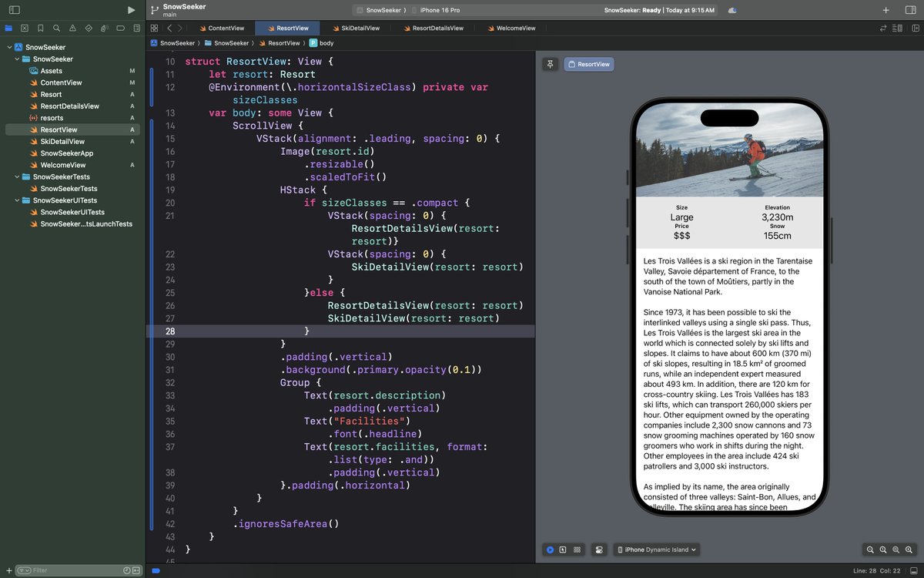Open SnowSeekerApp in the navigator
Viewport: 924px width, 578px height.
pyautogui.click(x=66, y=153)
